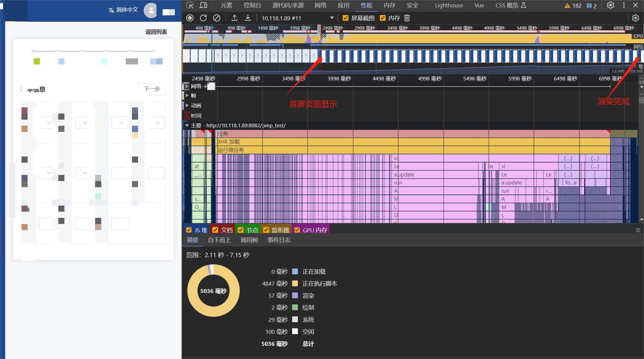The image size is (644, 359).
Task: Upload a profile using the upload icon
Action: click(234, 18)
